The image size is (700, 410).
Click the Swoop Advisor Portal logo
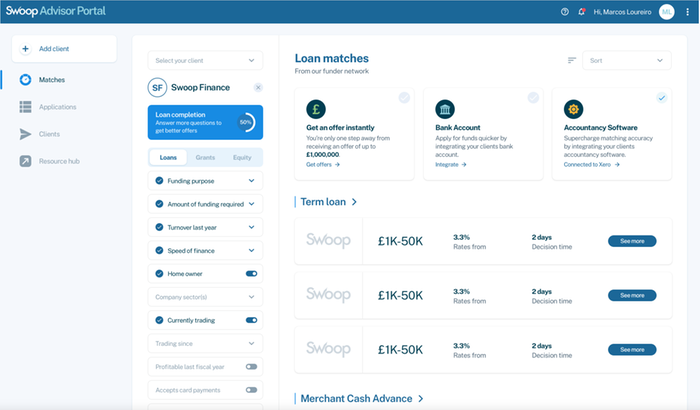tap(56, 11)
